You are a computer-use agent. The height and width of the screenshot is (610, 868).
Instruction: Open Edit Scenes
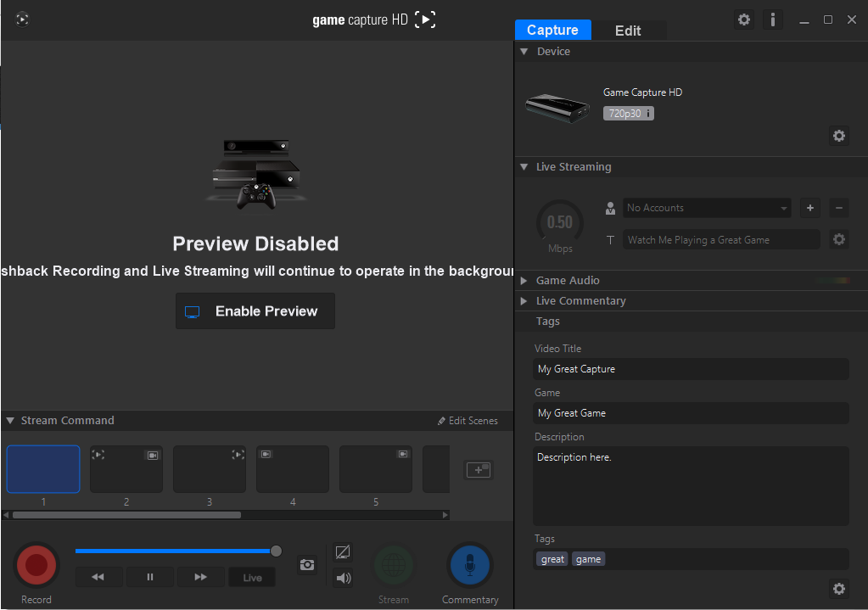pyautogui.click(x=468, y=421)
